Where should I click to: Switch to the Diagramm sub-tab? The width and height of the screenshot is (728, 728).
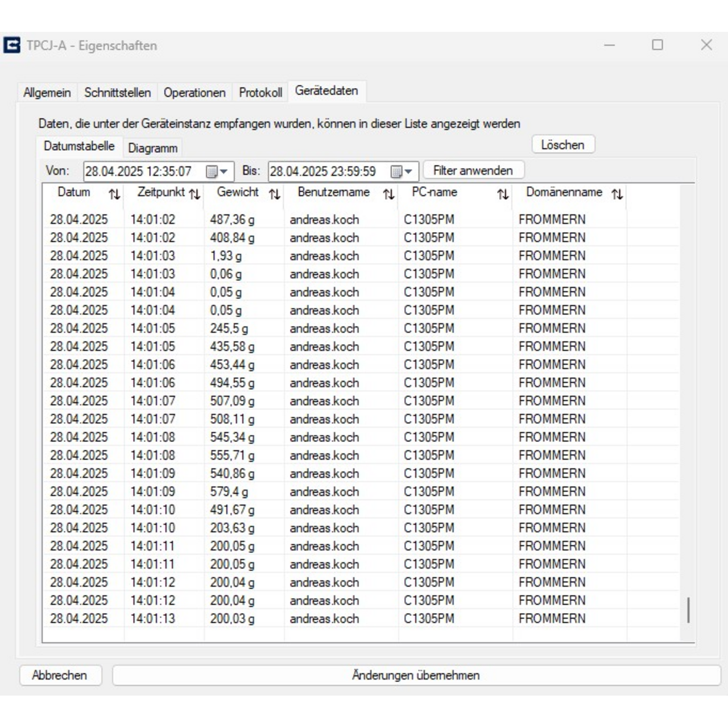click(153, 148)
